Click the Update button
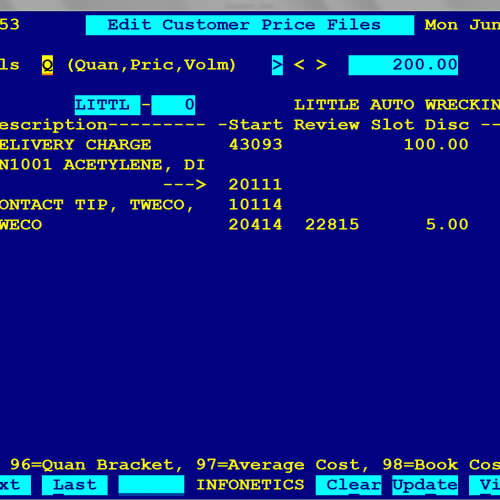Viewport: 500px width, 500px height. [425, 485]
